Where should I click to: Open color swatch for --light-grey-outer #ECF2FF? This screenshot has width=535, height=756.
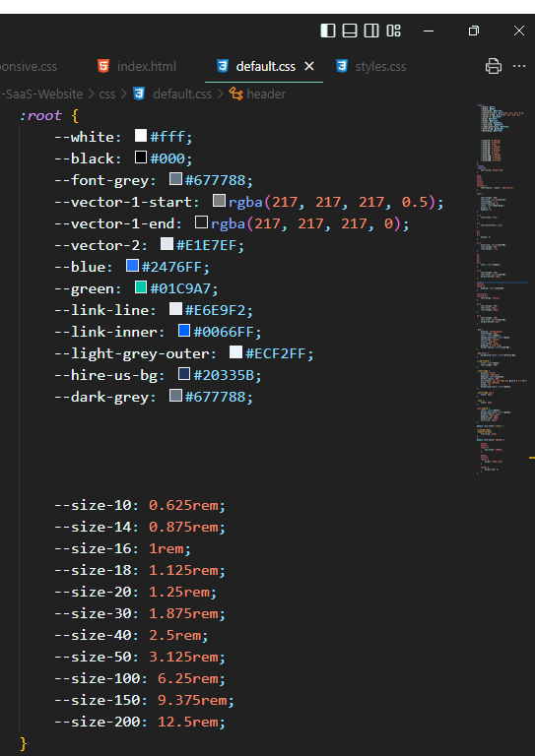coord(235,352)
